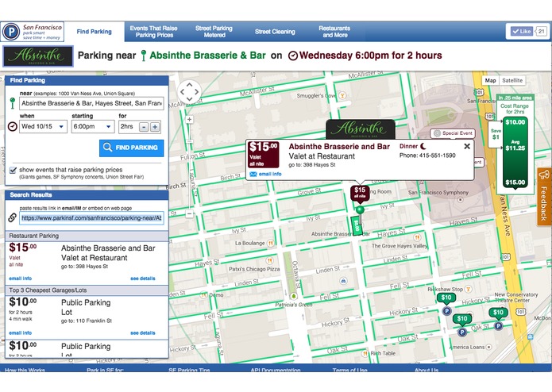The image size is (552, 392).
Task: Open the when date dropdown Wed 10/15
Action: click(43, 126)
